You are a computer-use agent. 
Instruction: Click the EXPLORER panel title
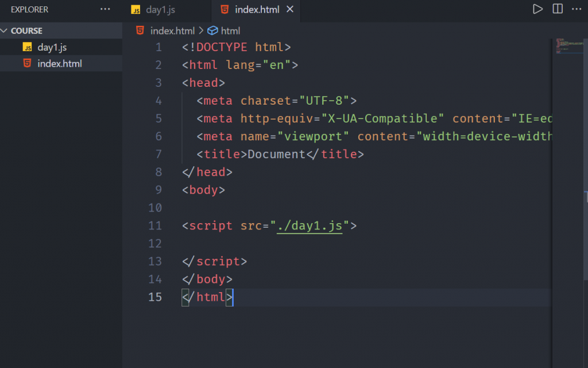30,9
